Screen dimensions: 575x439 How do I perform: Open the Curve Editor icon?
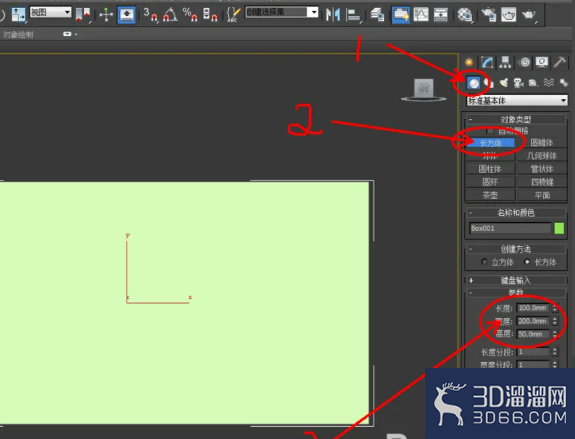coord(421,15)
